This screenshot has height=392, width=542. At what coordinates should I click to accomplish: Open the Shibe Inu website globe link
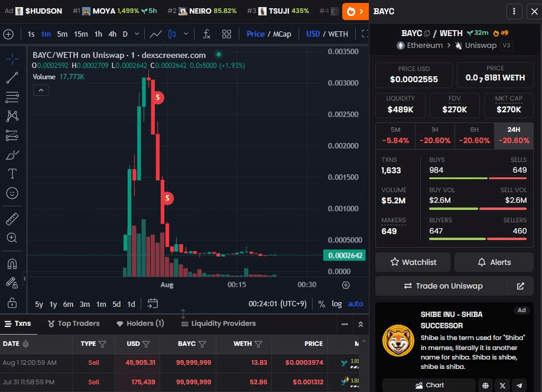tap(485, 385)
